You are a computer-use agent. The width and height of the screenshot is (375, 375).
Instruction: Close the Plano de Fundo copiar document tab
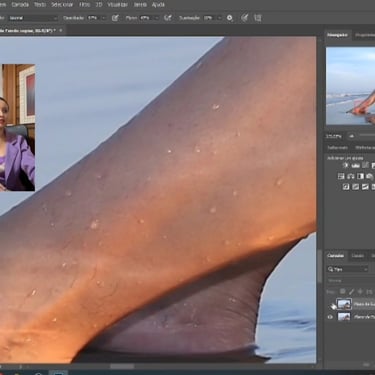61,30
